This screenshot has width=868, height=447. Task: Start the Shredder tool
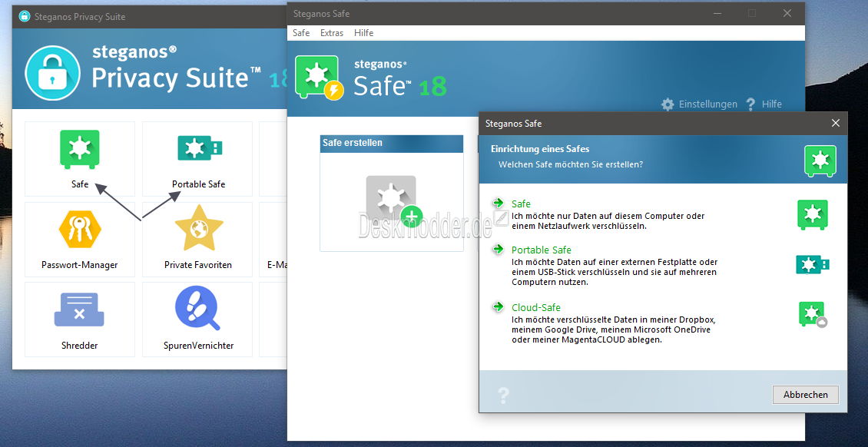point(80,320)
